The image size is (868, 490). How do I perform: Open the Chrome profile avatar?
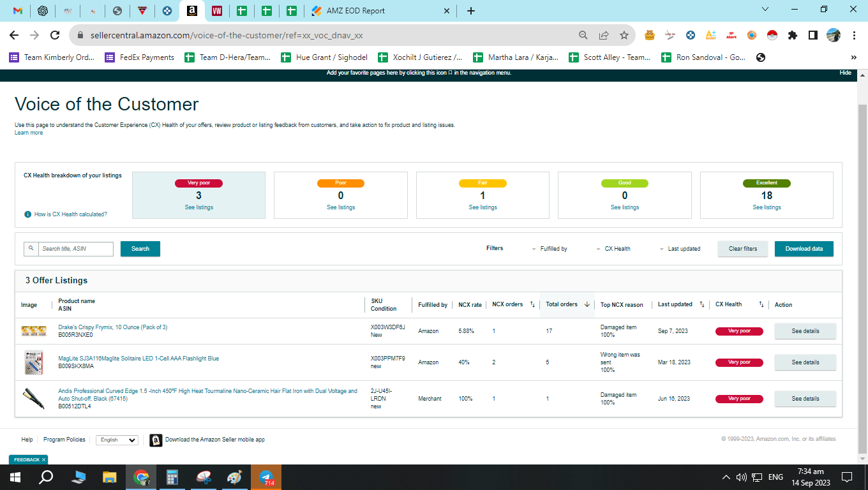tap(834, 35)
